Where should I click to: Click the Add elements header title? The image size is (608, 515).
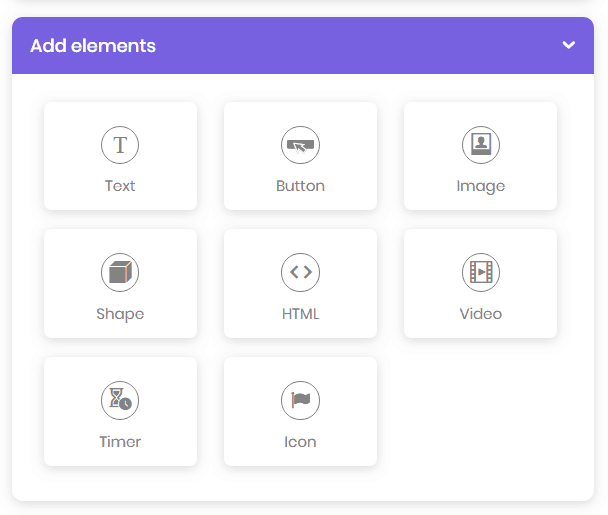coord(93,46)
